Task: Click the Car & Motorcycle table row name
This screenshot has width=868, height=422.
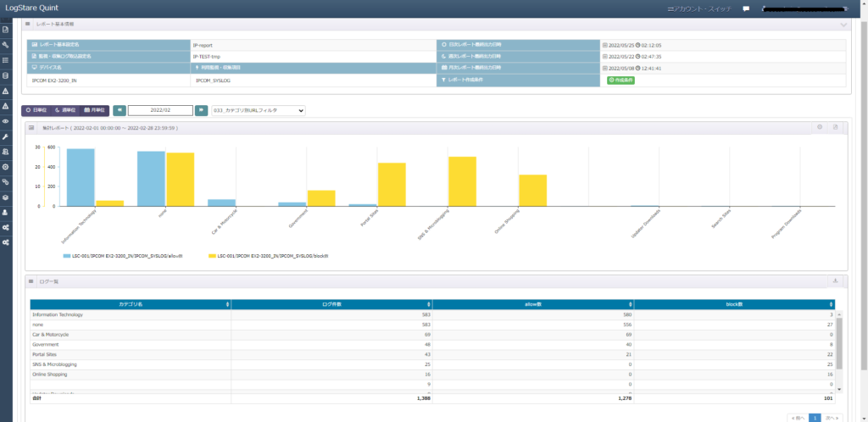Action: [x=50, y=335]
